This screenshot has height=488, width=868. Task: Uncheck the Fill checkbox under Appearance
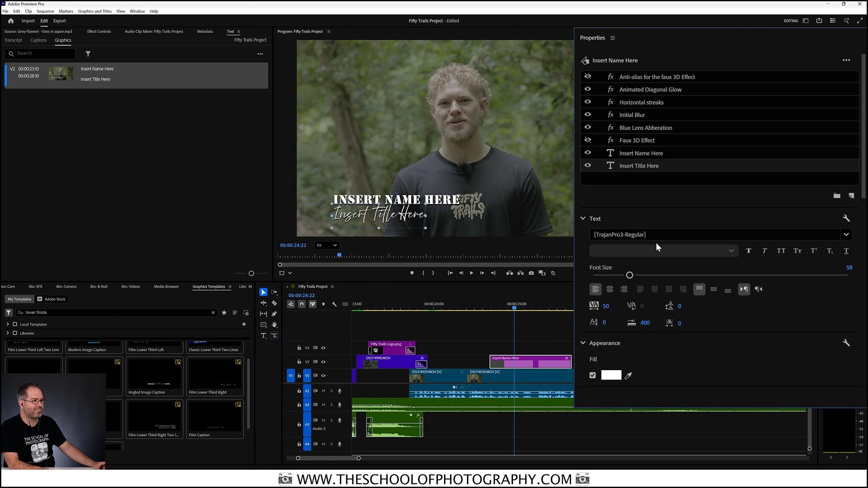pos(592,375)
